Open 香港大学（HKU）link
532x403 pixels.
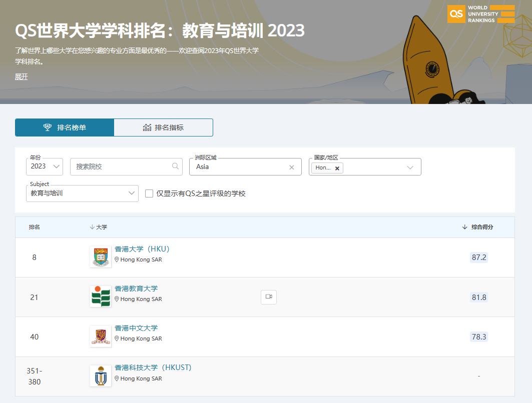[x=142, y=249]
